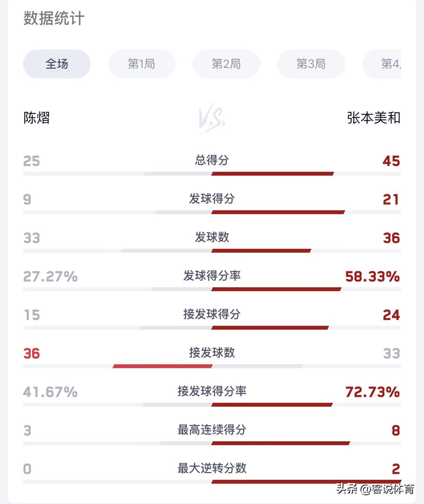
Task: Tap the partially visible 第4局 tab
Action: 382,64
